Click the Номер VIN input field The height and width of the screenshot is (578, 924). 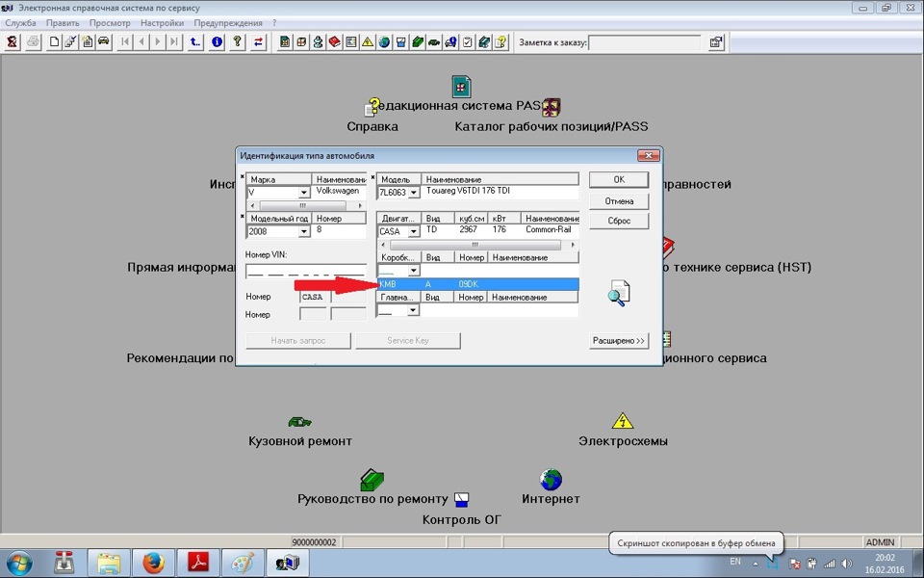point(306,272)
